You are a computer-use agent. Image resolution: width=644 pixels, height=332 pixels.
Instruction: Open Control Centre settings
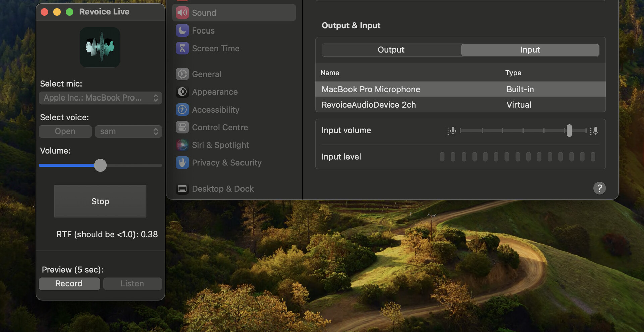[234, 127]
